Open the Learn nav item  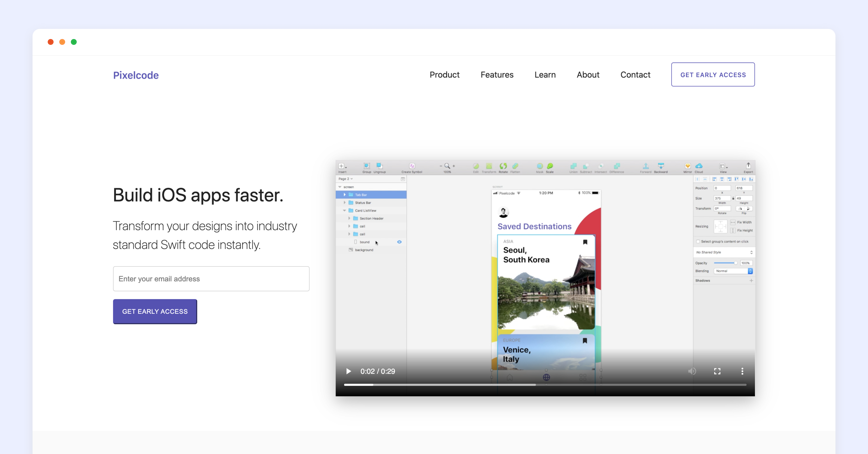545,75
